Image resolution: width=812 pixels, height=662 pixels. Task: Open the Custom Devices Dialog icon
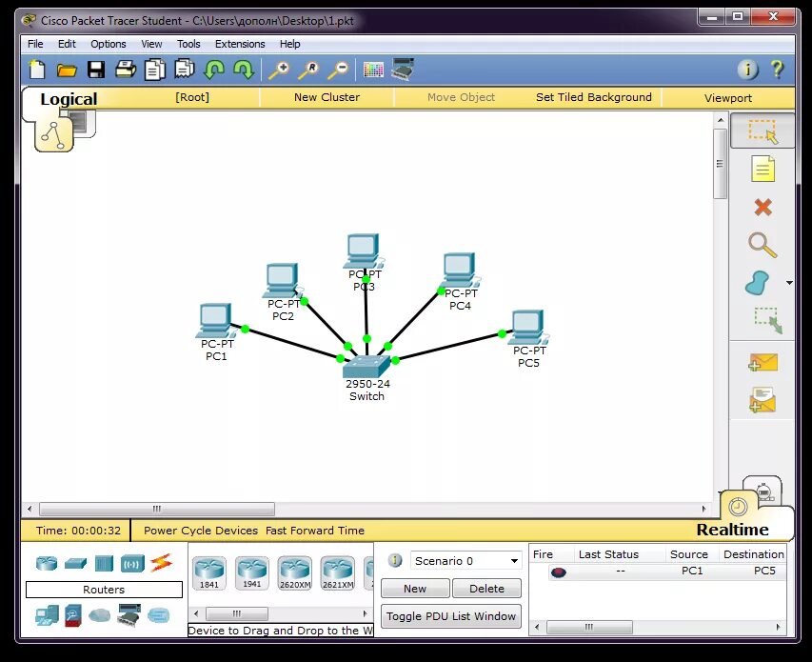[403, 70]
